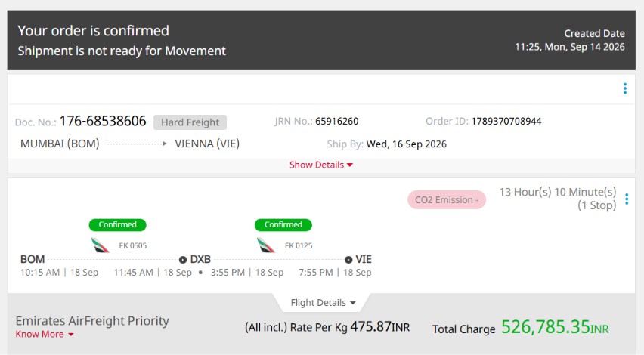Click DXB departure time 3:55 PM
Screen dimensions: 644x355
tap(228, 273)
